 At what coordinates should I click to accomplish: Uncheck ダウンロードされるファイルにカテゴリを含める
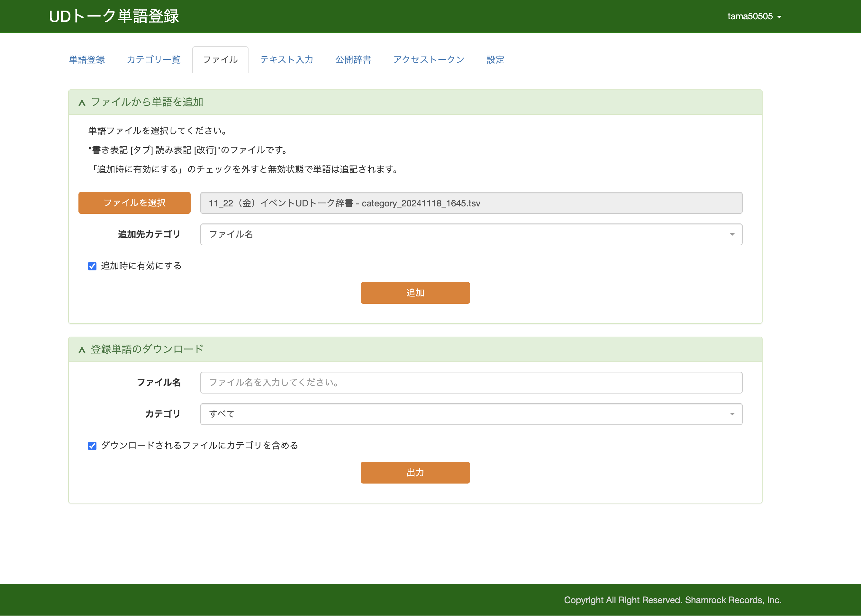click(92, 446)
